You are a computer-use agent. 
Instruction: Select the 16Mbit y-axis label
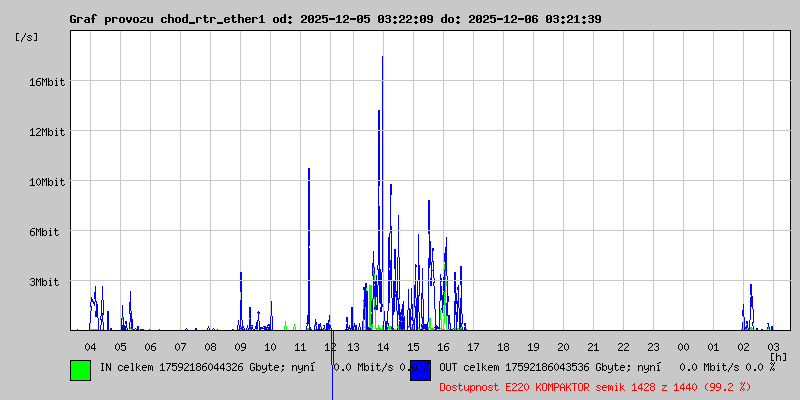click(x=46, y=81)
